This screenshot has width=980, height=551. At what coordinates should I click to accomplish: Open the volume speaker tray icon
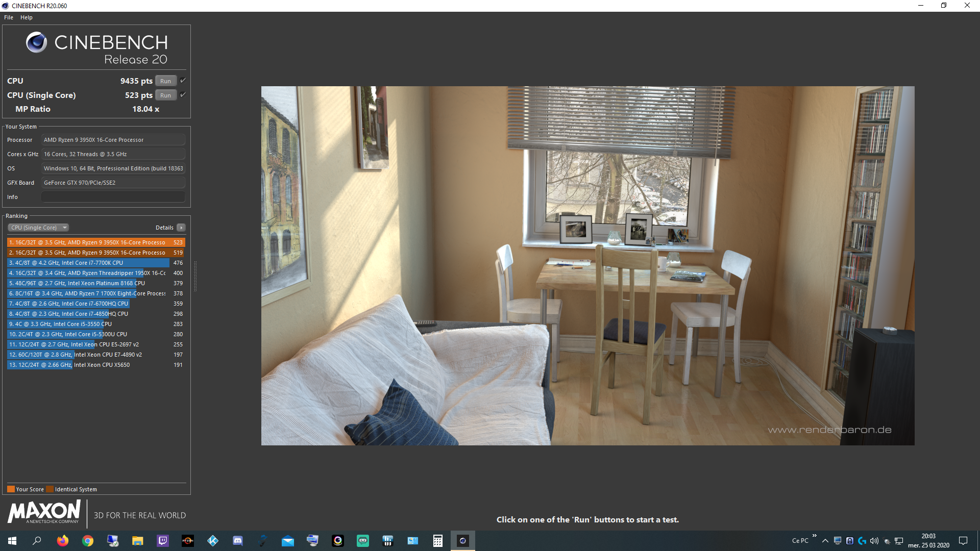(x=874, y=541)
